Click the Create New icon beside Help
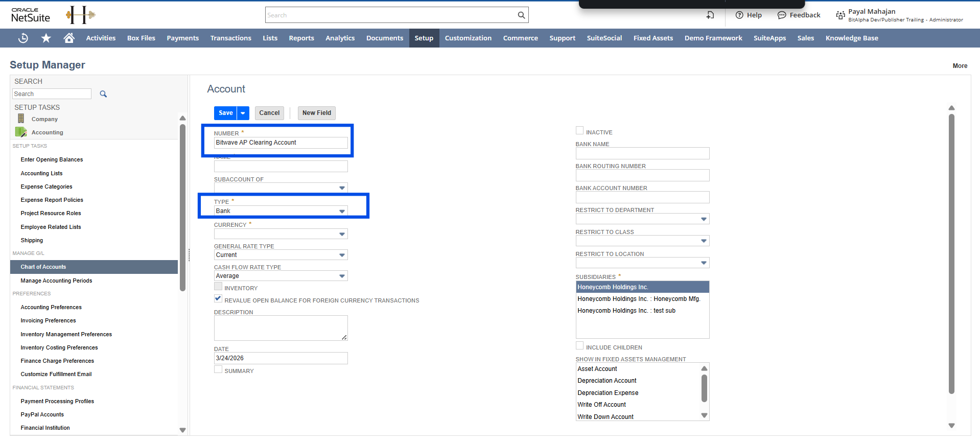Viewport: 980px width, 443px height. tap(710, 15)
